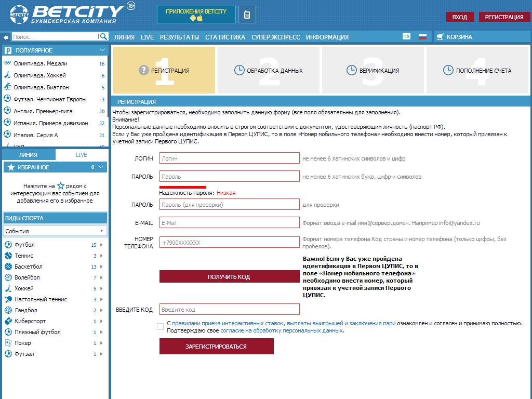Screen dimensions: 532x399
Task: Tick the rules agreement checkbox
Action: pyautogui.click(x=160, y=326)
